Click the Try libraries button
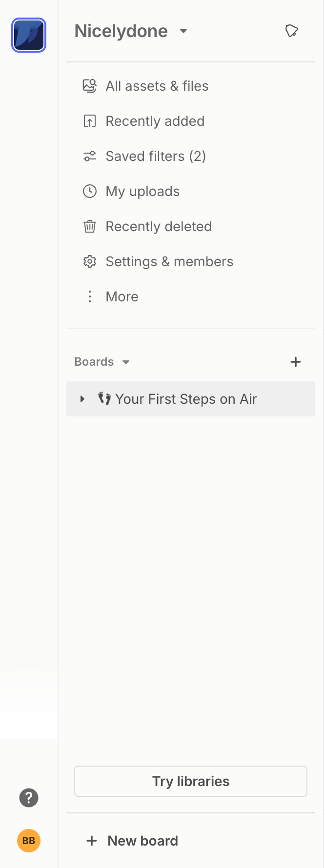This screenshot has width=325, height=868. [190, 781]
